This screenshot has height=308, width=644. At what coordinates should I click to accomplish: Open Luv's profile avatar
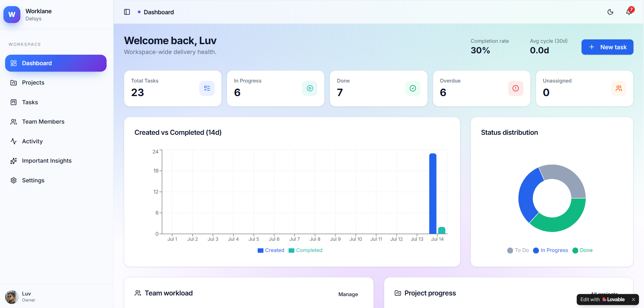pos(12,297)
